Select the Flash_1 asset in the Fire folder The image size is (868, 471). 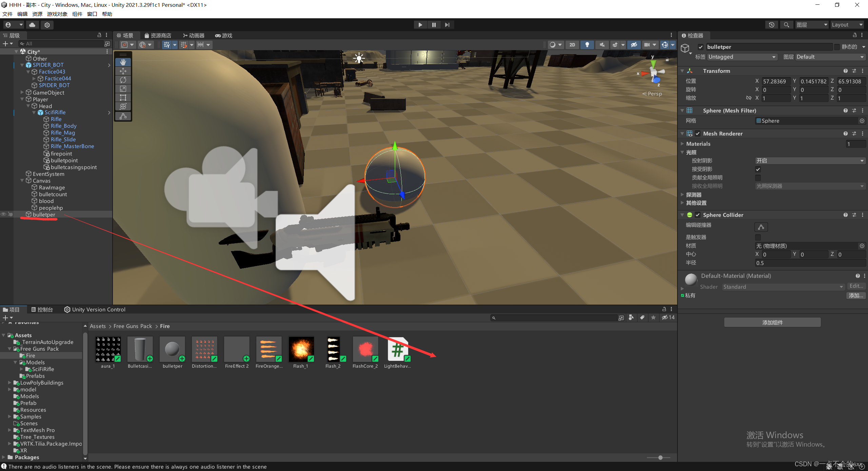click(301, 350)
